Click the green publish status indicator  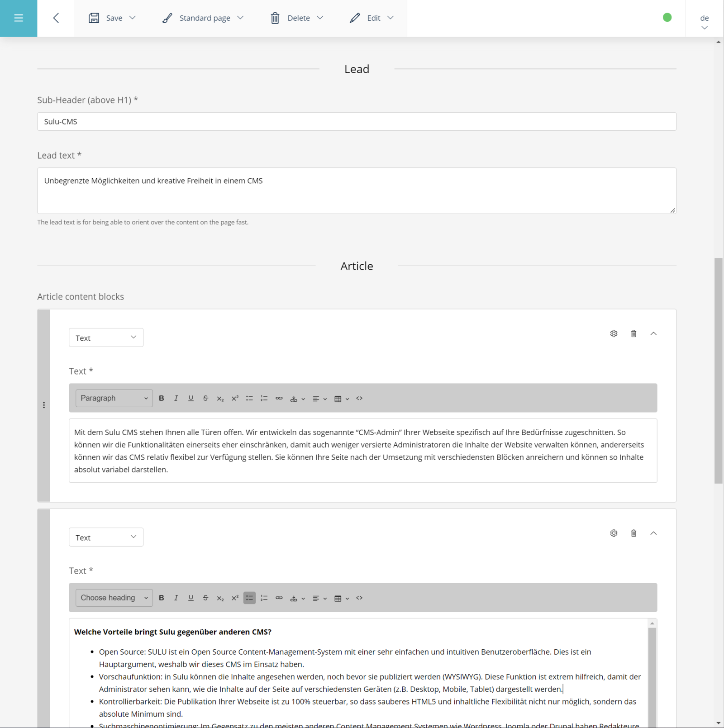coord(667,17)
